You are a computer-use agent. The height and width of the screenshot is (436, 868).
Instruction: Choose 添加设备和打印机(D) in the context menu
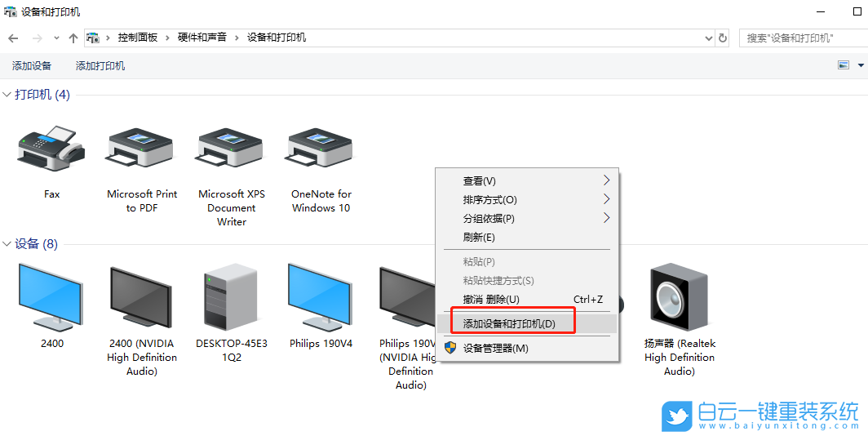tap(528, 323)
